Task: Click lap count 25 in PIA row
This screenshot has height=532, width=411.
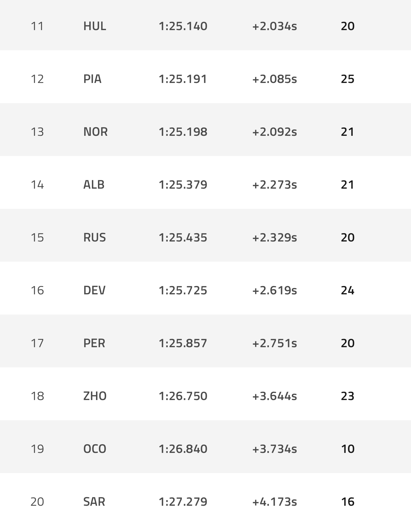Action: [x=348, y=79]
